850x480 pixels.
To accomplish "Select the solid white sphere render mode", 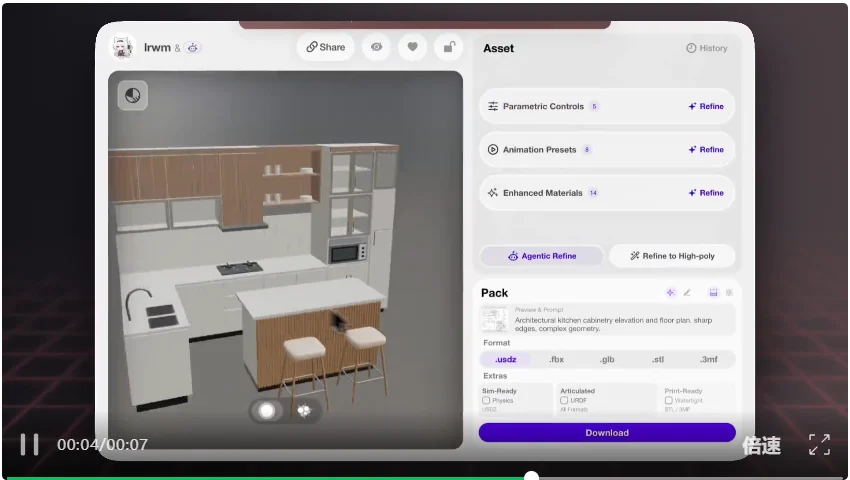I will click(267, 411).
